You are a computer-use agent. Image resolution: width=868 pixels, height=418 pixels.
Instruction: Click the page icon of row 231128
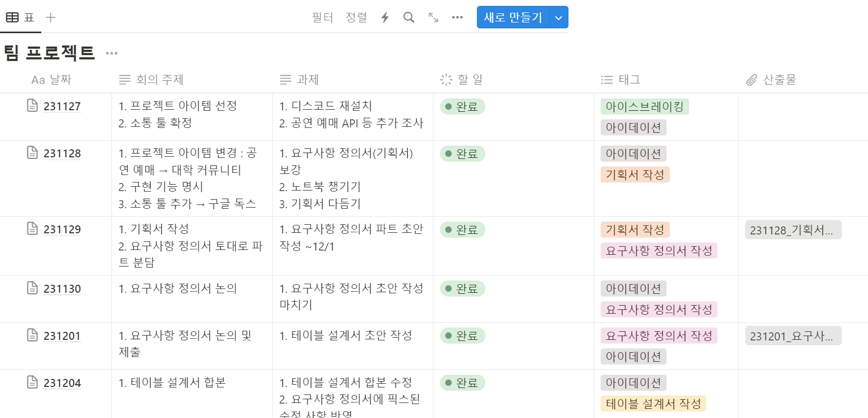33,153
